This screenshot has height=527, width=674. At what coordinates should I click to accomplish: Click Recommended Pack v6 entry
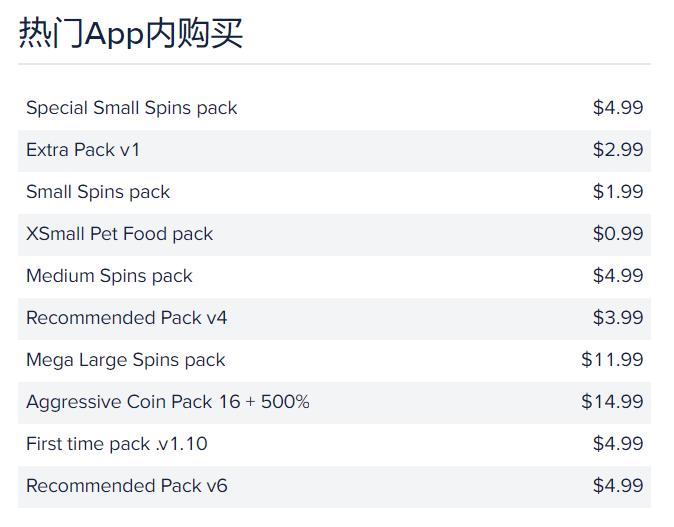(x=127, y=486)
